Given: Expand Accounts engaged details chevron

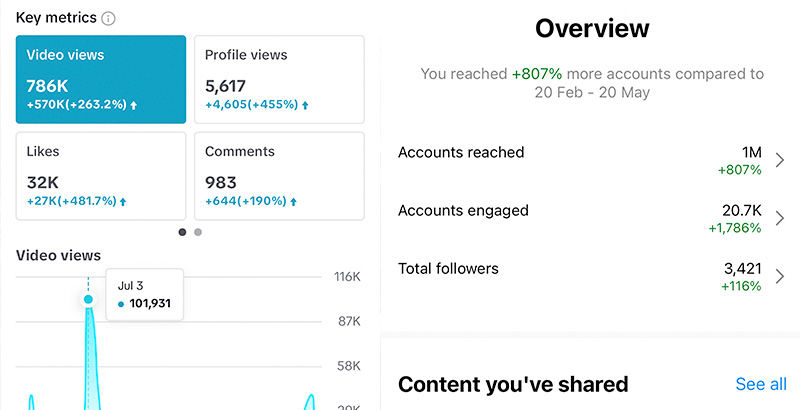Looking at the screenshot, I should tap(780, 218).
